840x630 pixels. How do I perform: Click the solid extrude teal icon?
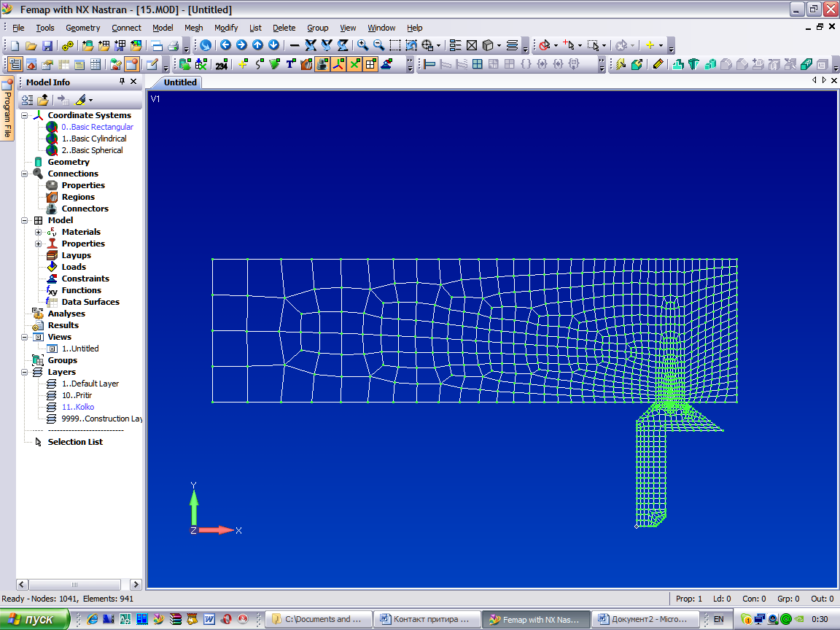(677, 65)
